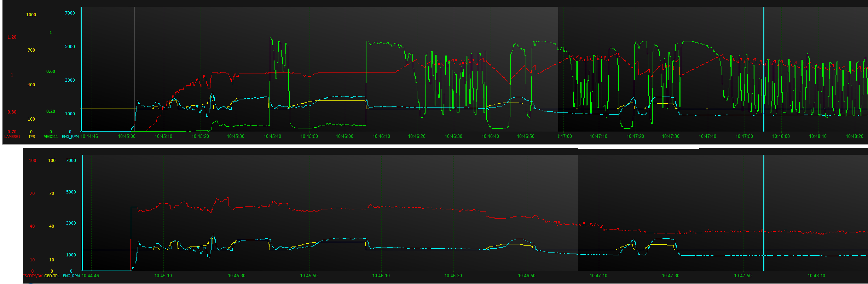Select the yellow TPS channel label in upper chart
This screenshot has height=284, width=868.
[31, 137]
